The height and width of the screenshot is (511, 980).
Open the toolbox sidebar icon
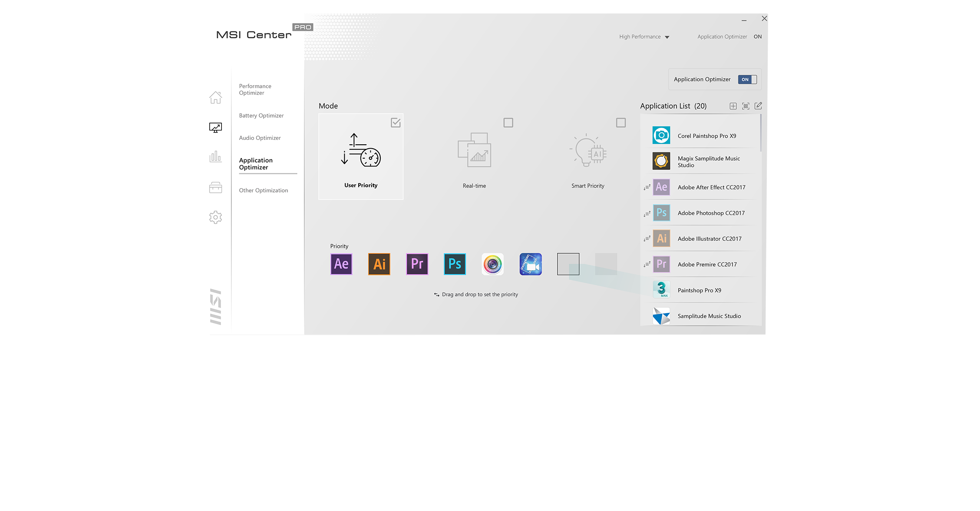[x=215, y=187]
